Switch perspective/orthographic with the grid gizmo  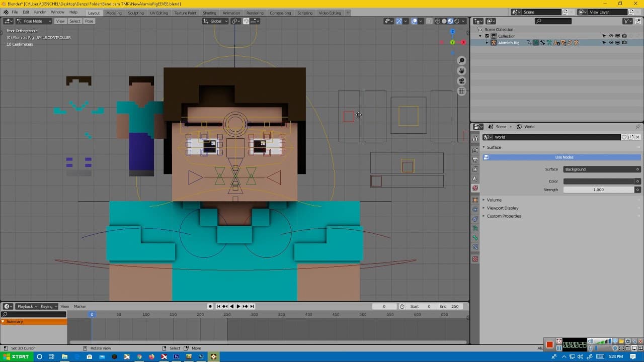click(461, 91)
